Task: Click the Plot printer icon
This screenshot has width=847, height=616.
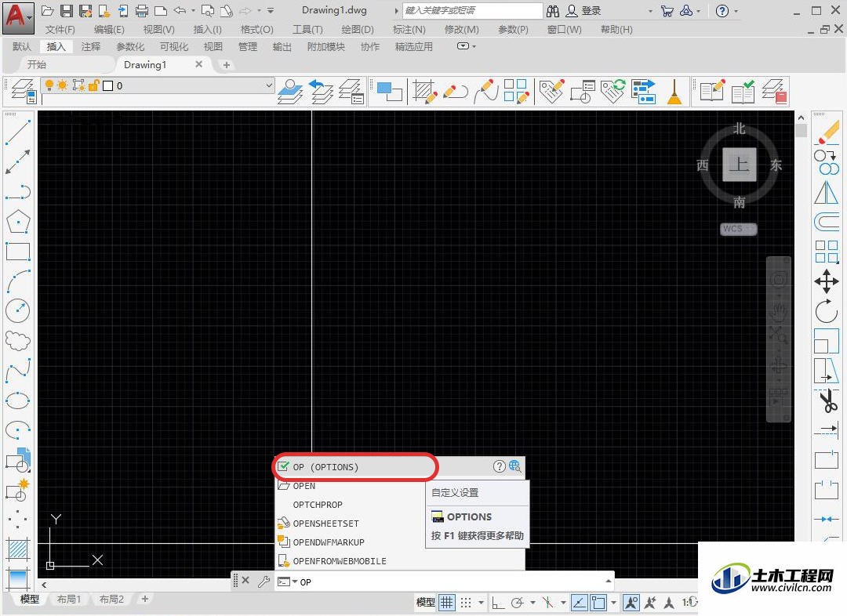Action: click(x=142, y=10)
